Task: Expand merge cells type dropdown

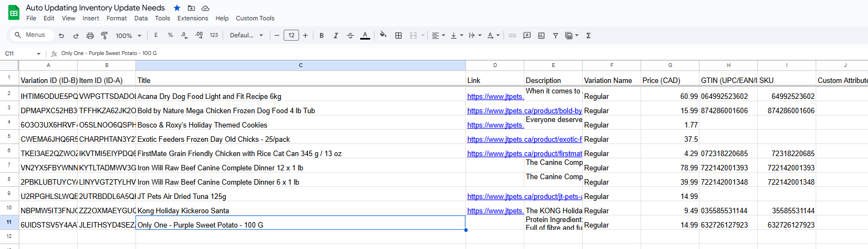Action: [423, 35]
